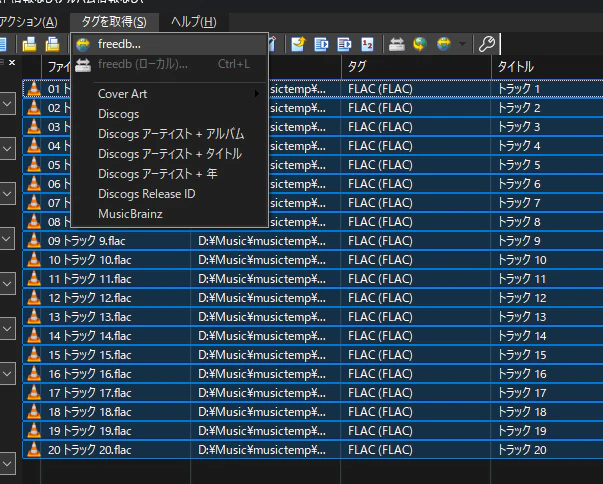Click title cell トラック 1

pyautogui.click(x=547, y=89)
